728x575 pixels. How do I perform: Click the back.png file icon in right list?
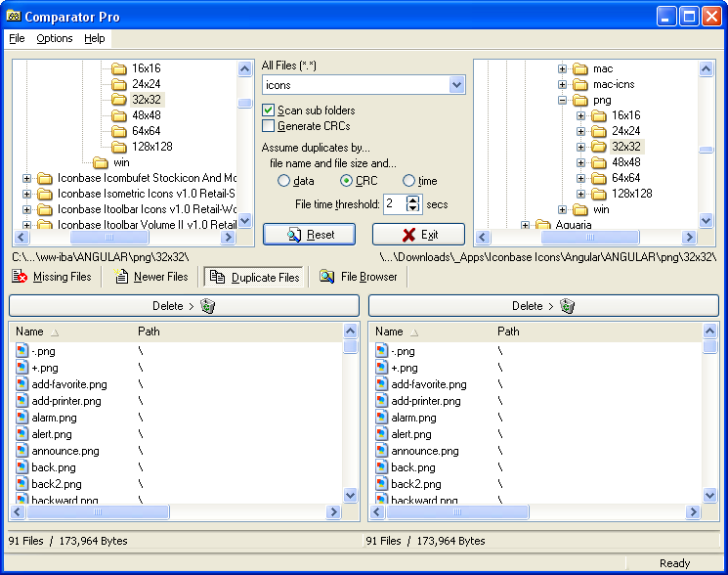(x=381, y=467)
